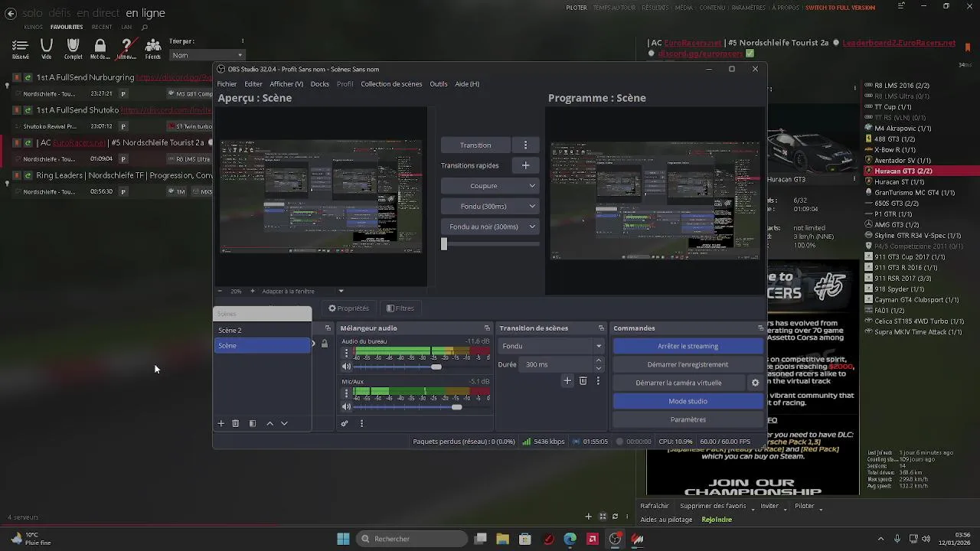Toggle Mode studio button
Viewport: 980px width, 551px height.
pyautogui.click(x=688, y=401)
